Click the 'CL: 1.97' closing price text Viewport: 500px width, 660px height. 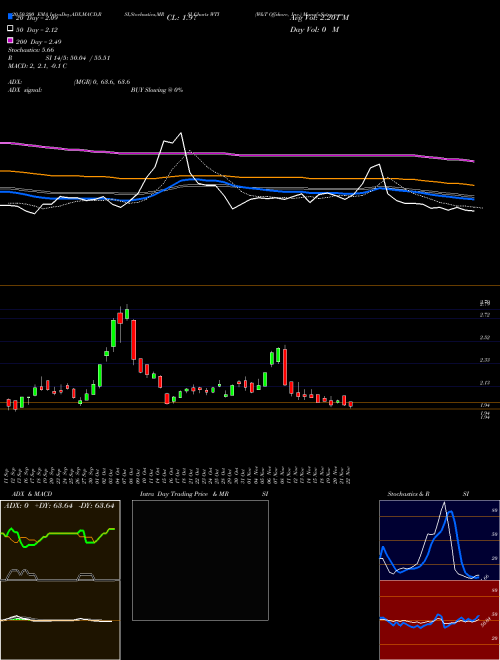(182, 18)
